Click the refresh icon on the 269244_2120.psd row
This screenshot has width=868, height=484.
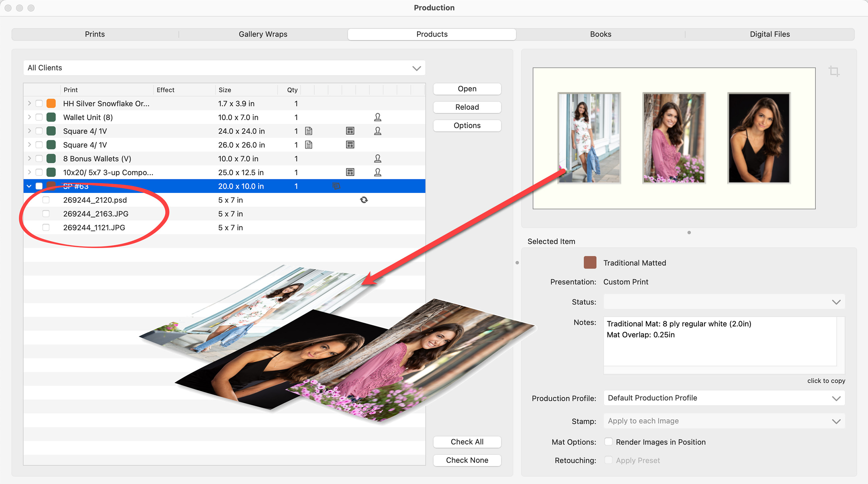tap(364, 200)
